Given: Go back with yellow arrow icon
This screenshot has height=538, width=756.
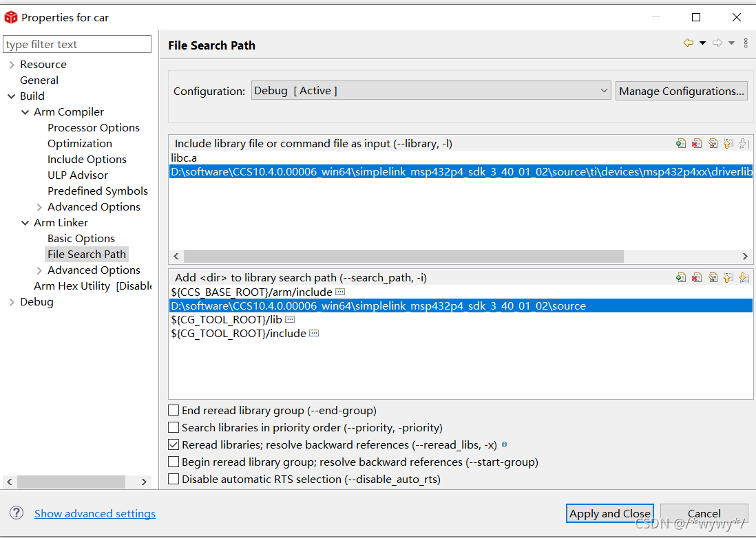Looking at the screenshot, I should [689, 43].
